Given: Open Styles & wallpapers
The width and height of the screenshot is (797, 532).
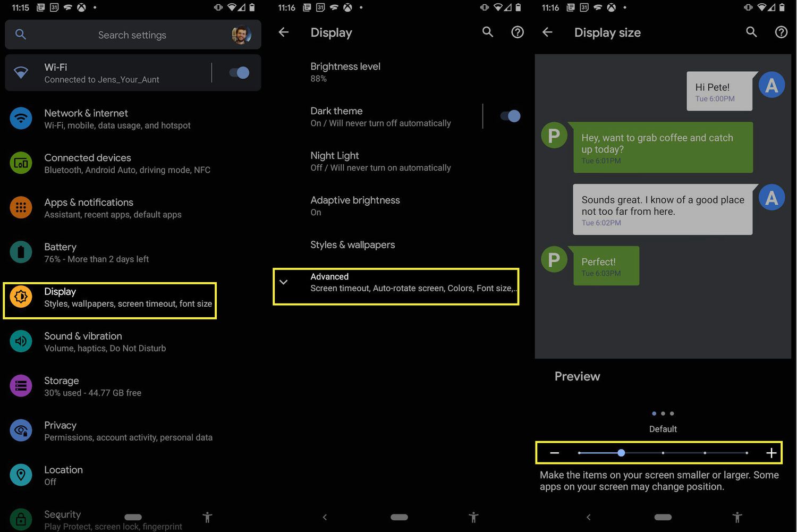Looking at the screenshot, I should click(352, 245).
